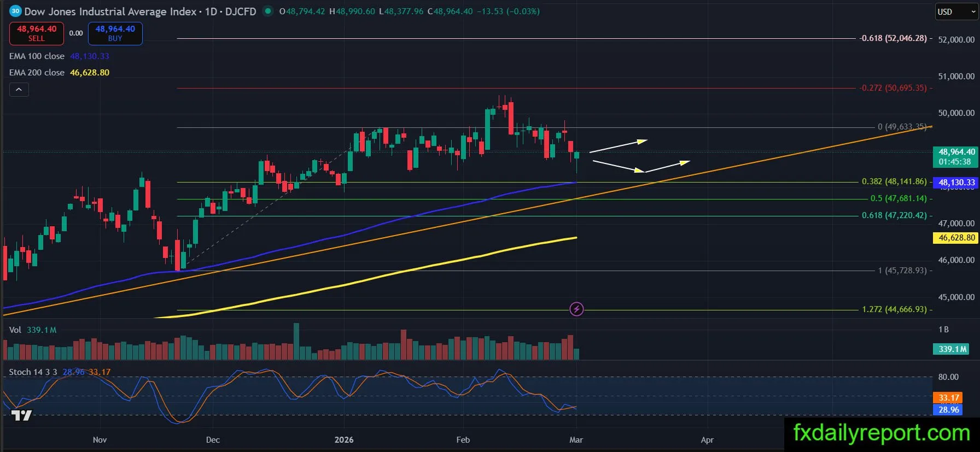Viewport: 980px width, 452px height.
Task: Click the Dow Jones 30 symbol logo
Action: 15,11
